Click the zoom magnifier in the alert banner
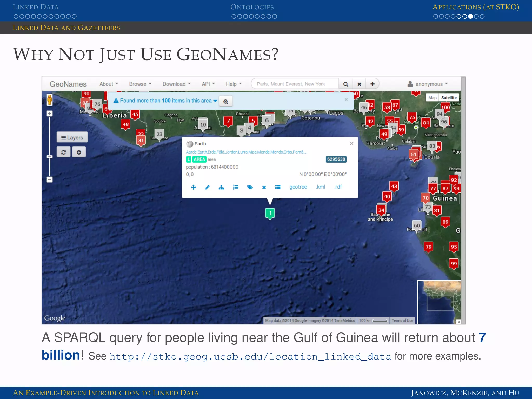532x399 pixels. (226, 102)
